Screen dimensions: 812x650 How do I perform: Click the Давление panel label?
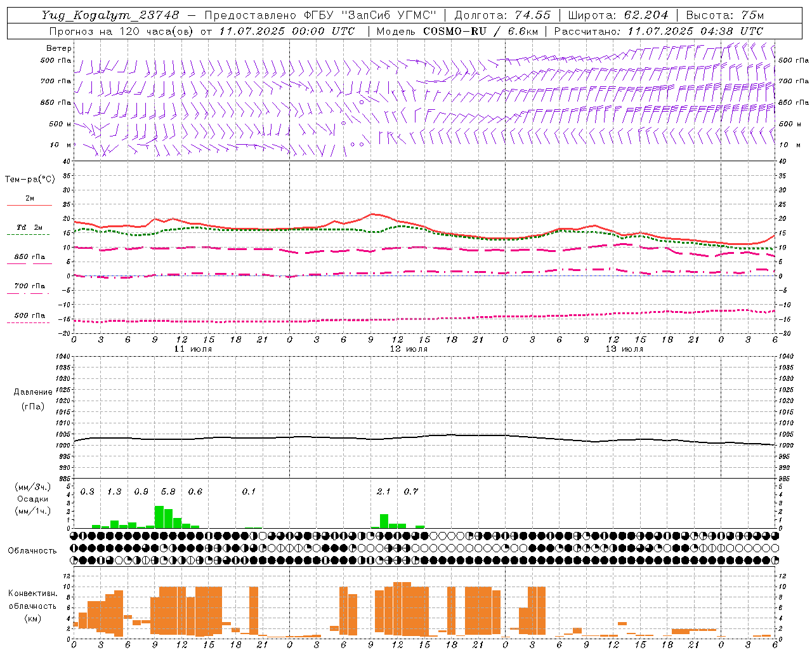click(33, 392)
